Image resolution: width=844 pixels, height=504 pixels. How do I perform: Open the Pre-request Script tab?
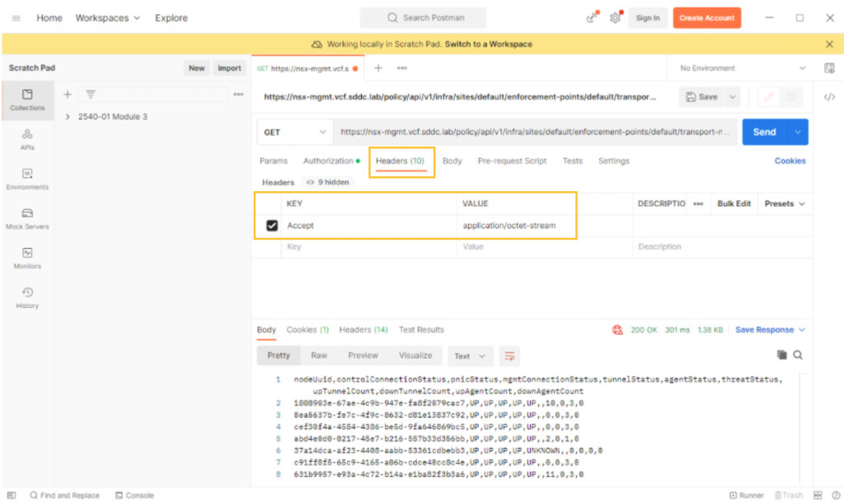(512, 161)
